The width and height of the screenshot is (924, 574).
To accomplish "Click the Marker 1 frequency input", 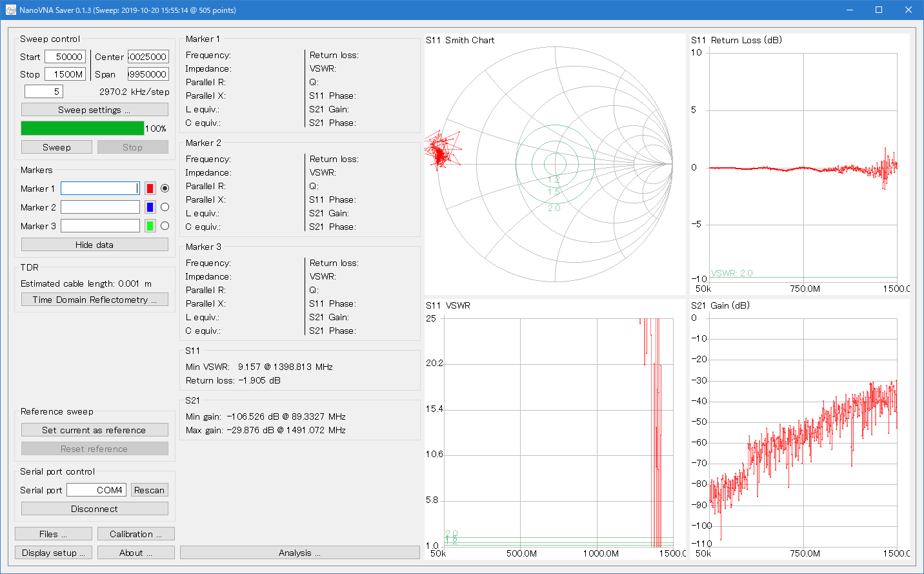I will tap(100, 189).
